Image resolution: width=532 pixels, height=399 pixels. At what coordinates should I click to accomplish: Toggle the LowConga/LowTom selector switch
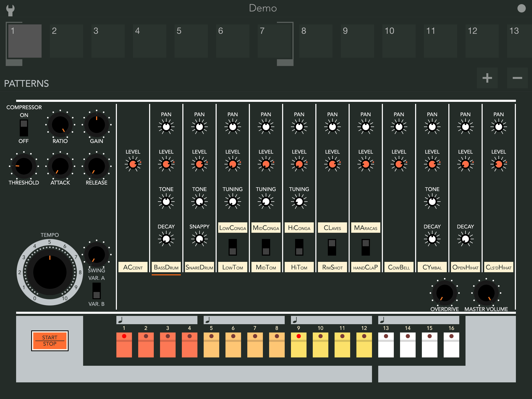point(232,247)
